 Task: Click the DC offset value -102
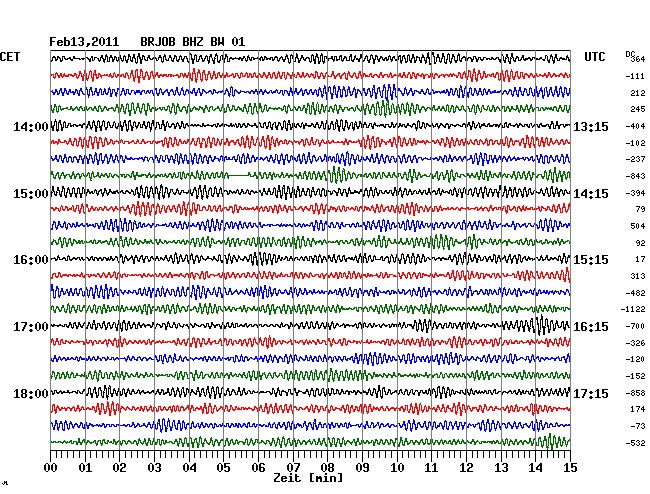[x=635, y=143]
